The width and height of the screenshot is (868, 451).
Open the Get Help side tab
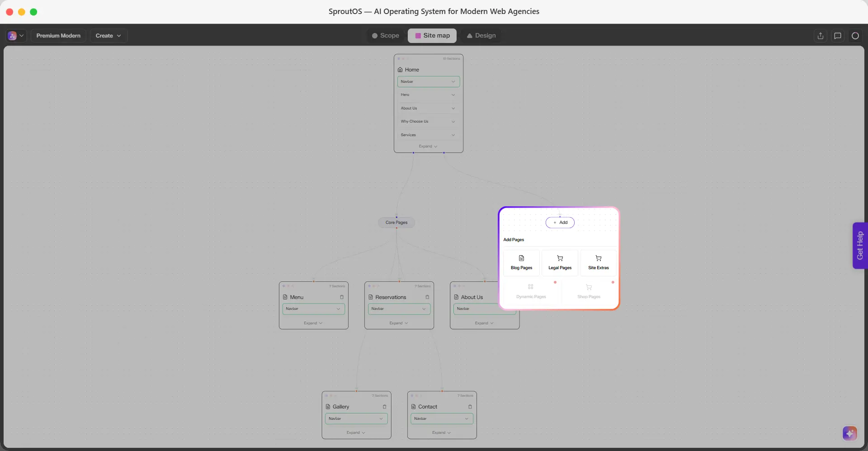[x=860, y=246]
